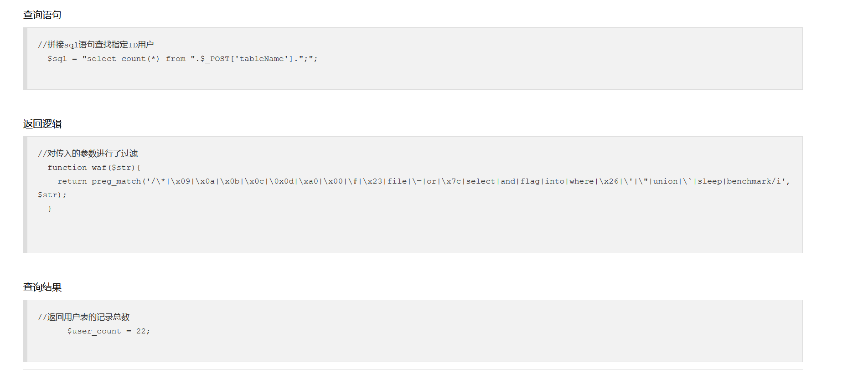Click the 查询结果 heading
Image resolution: width=868 pixels, height=379 pixels.
(x=42, y=287)
